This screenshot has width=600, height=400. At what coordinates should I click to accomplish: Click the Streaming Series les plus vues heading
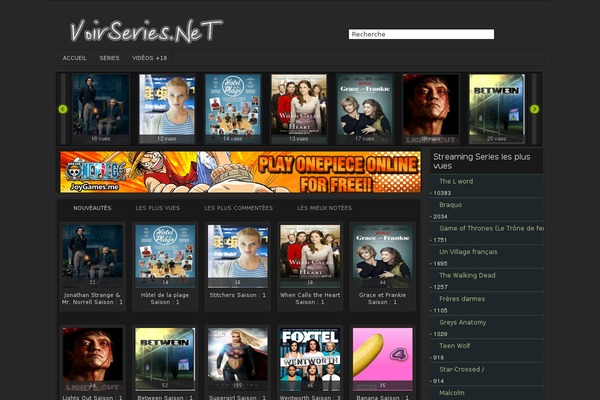click(x=482, y=161)
